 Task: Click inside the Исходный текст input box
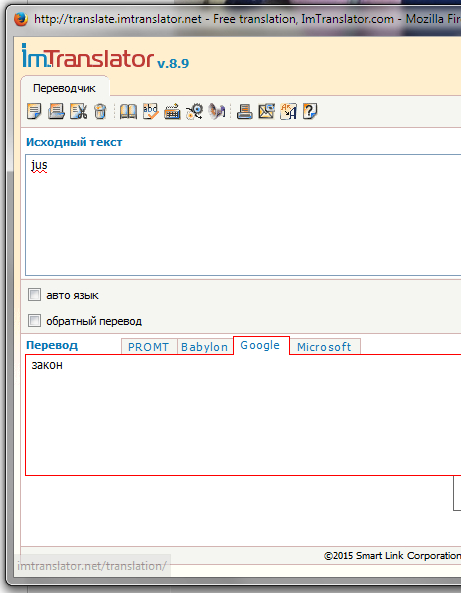coord(243,215)
